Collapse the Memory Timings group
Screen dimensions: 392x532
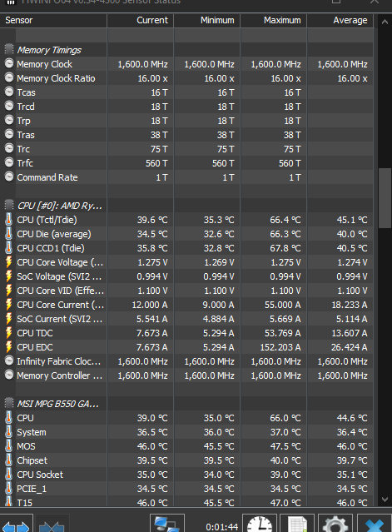[9, 49]
